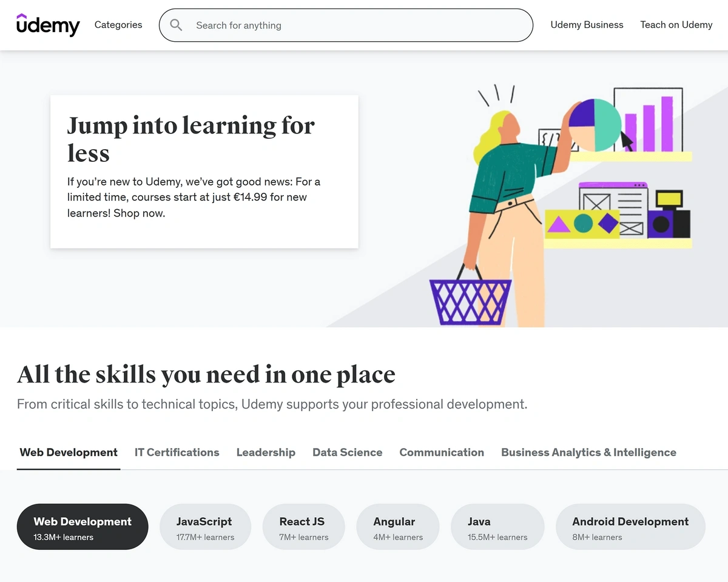
Task: Open Business Analytics & Intelligence tab
Action: (588, 452)
